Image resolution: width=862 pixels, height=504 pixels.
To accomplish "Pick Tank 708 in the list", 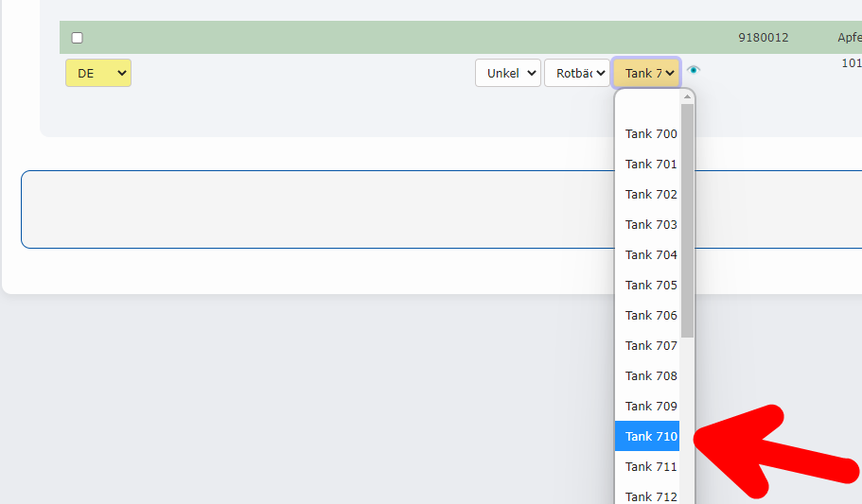I will click(651, 376).
